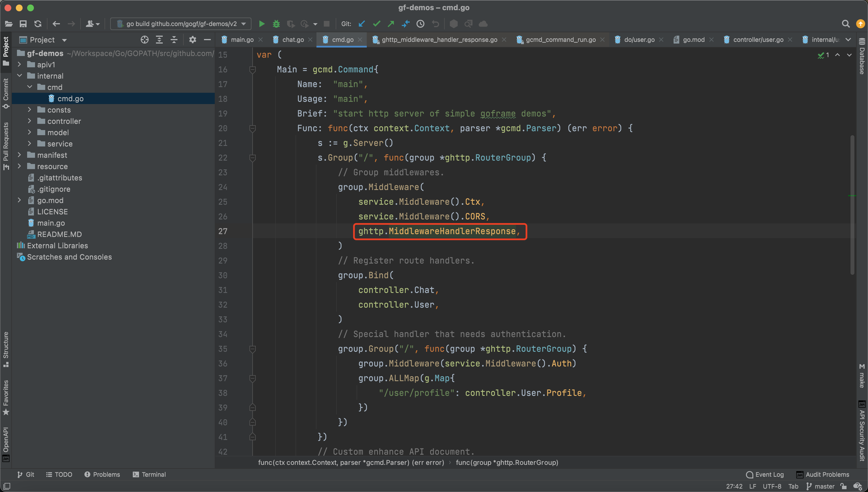
Task: Push changes with the Git push arrow
Action: pos(391,24)
